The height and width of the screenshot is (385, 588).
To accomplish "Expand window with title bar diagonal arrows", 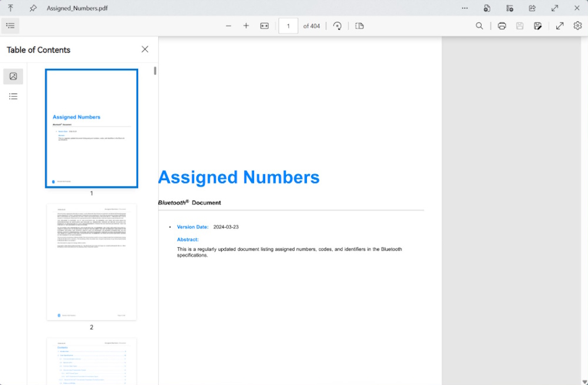I will pyautogui.click(x=554, y=8).
